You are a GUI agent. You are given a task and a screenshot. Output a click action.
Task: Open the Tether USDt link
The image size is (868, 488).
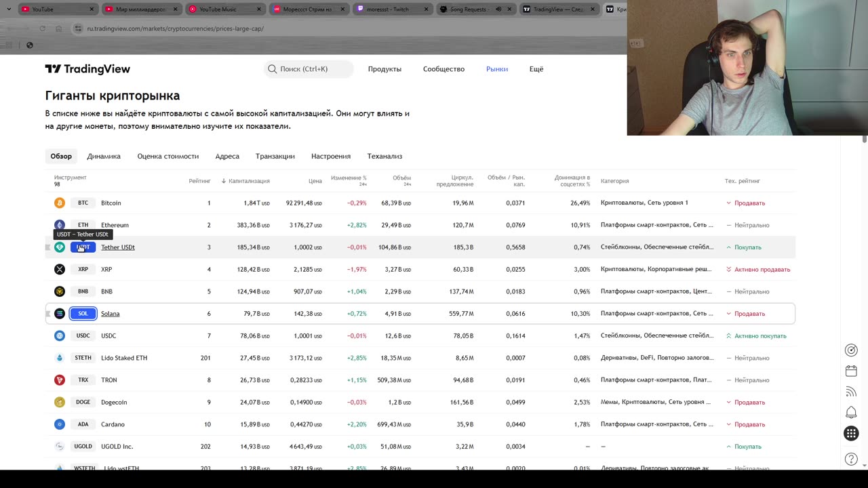(118, 247)
